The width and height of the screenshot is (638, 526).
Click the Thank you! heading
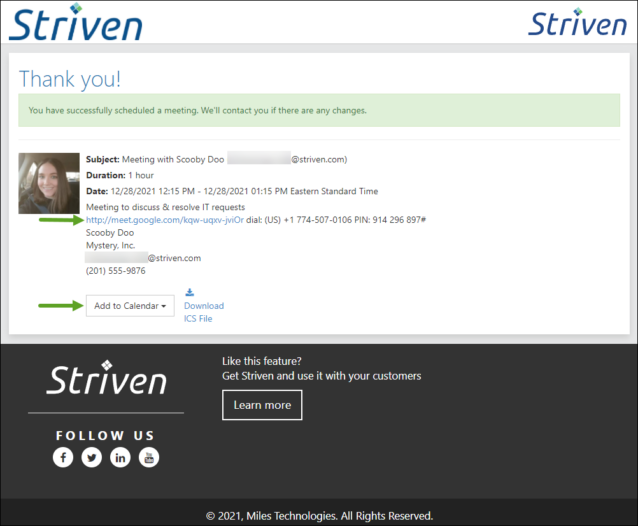(x=70, y=79)
